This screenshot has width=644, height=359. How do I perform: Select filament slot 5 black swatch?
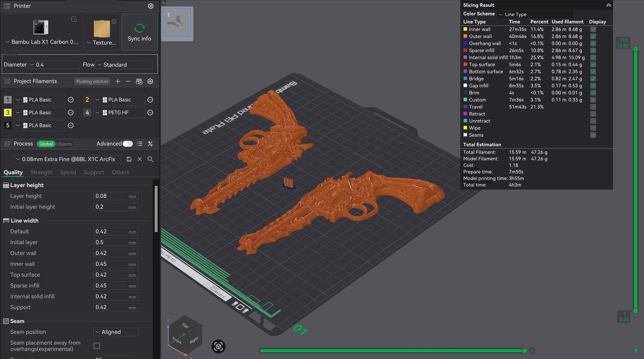[8, 125]
